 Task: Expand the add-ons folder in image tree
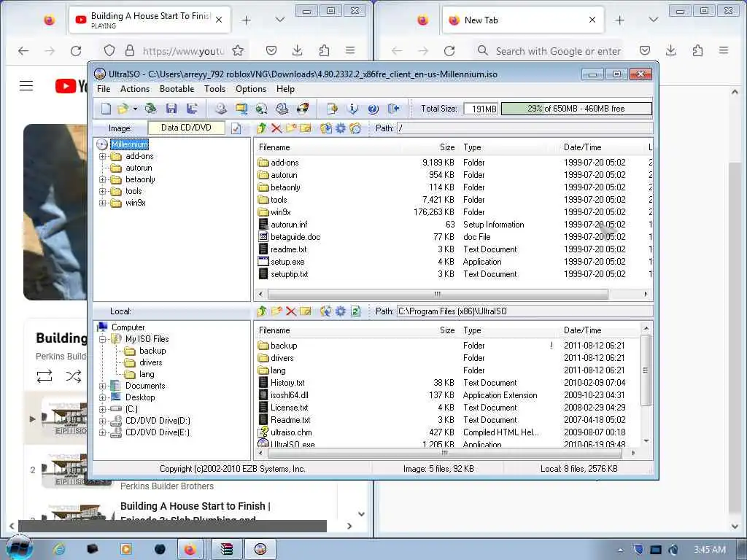point(102,156)
